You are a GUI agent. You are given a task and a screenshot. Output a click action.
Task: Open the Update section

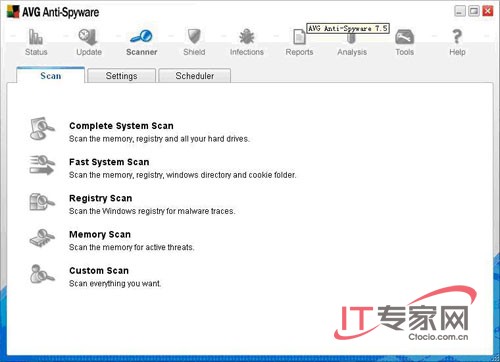[89, 42]
